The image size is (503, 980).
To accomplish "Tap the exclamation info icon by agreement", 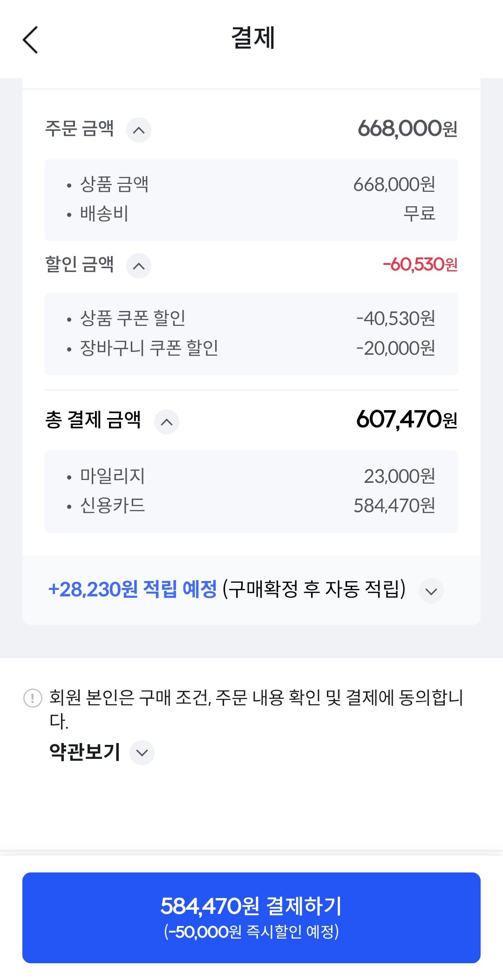I will [x=33, y=698].
